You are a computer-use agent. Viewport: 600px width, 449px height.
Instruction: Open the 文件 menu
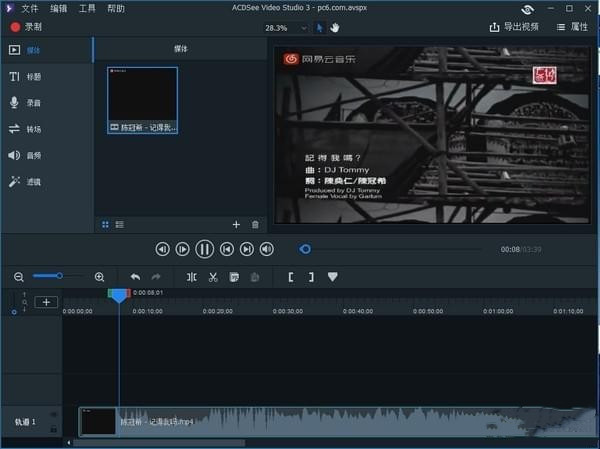pos(29,8)
